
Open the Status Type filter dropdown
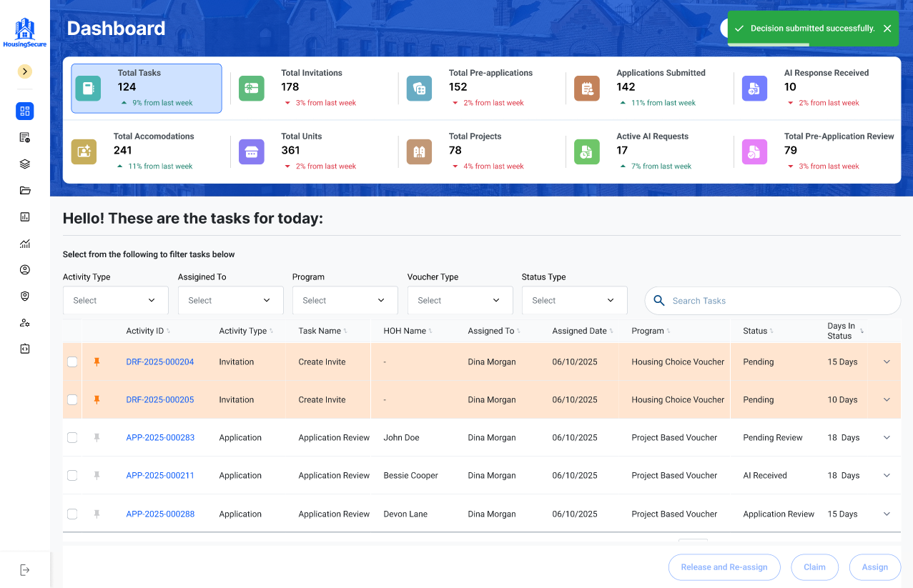[574, 301]
